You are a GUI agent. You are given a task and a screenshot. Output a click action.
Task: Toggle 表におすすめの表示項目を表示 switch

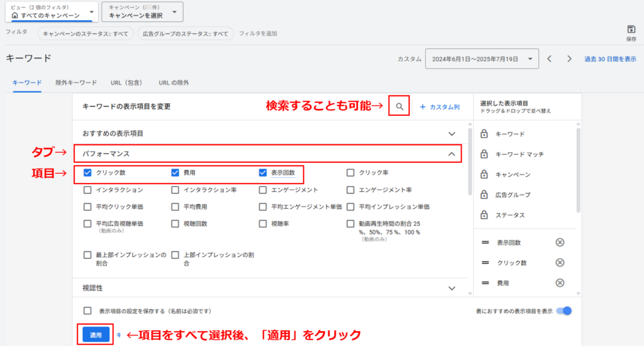coord(564,311)
